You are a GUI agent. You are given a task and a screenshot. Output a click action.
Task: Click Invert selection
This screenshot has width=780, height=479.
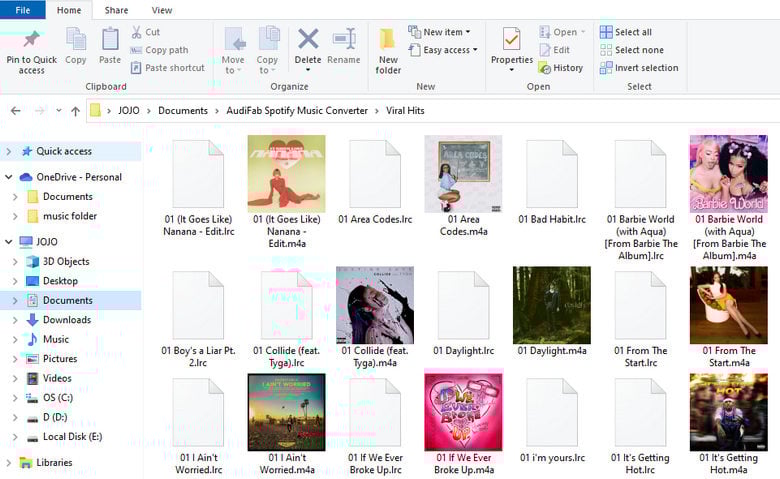pyautogui.click(x=639, y=68)
